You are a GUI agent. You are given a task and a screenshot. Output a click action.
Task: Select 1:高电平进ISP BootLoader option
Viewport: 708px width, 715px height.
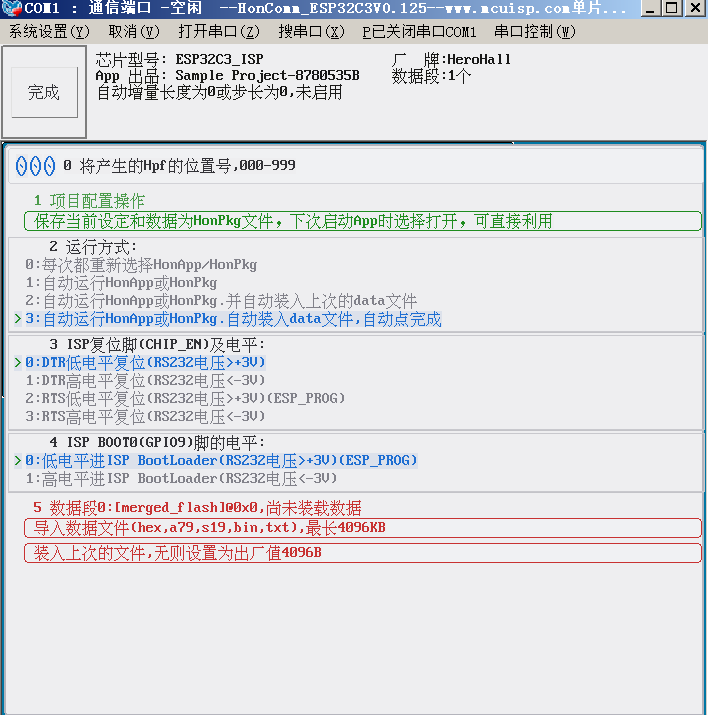tap(181, 478)
